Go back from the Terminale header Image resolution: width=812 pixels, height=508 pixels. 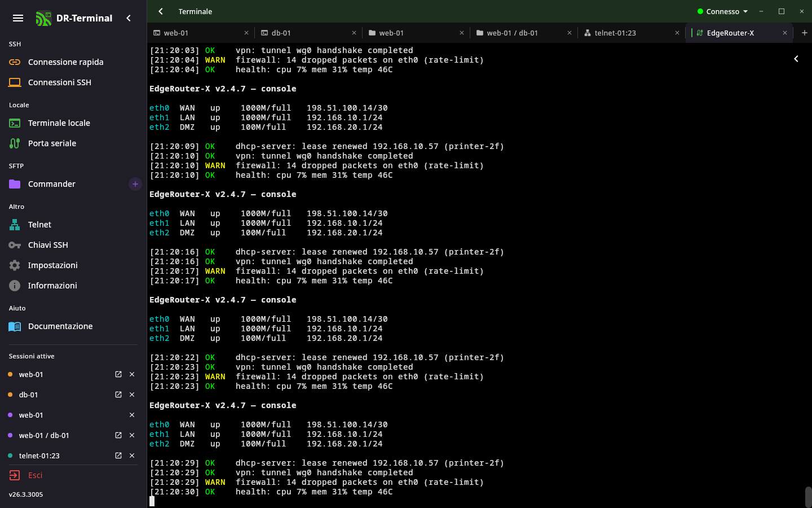pos(161,11)
